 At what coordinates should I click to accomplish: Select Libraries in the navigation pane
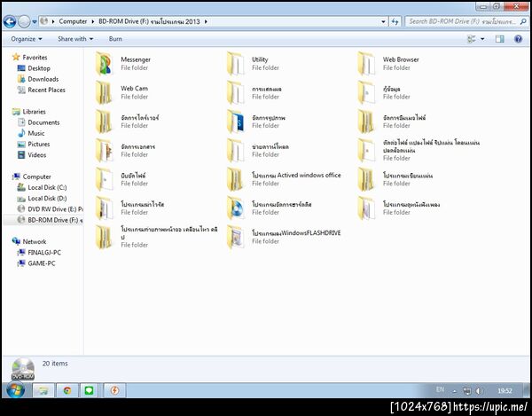pos(34,112)
